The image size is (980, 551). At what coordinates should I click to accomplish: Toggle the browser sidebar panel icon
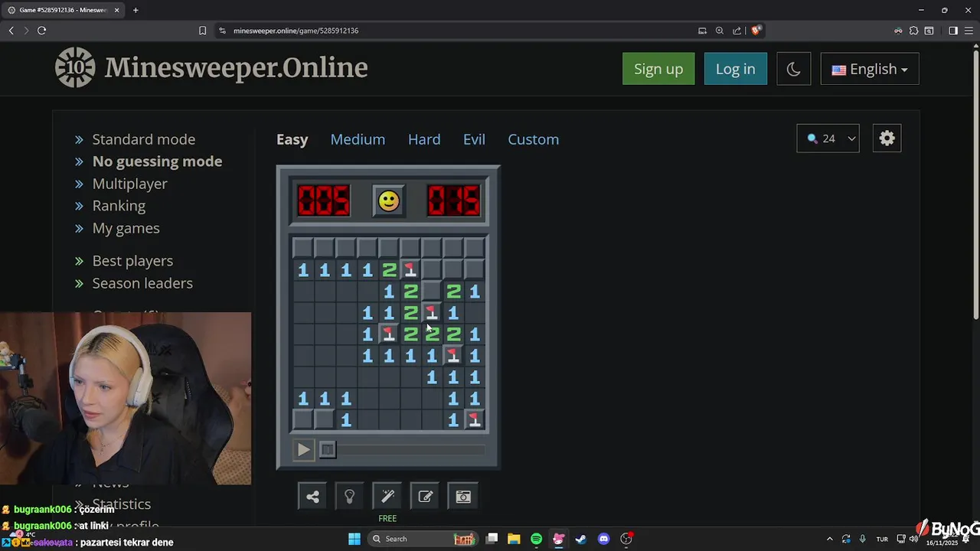click(x=953, y=31)
